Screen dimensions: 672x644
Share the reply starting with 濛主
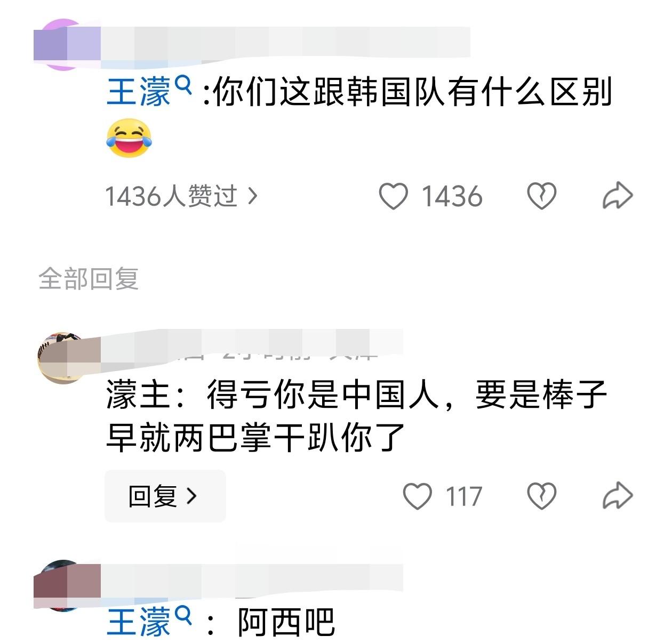coord(618,496)
